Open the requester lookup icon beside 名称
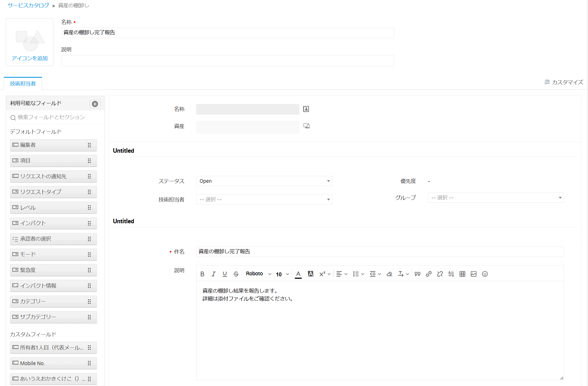The image size is (588, 386). [306, 109]
